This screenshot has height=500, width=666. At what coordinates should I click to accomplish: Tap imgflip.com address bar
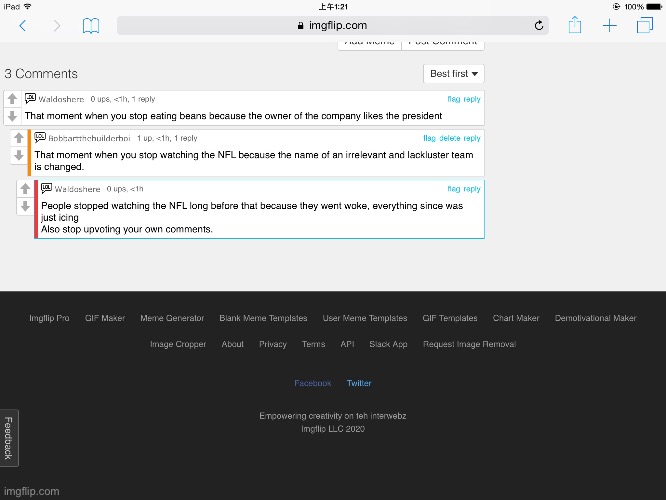(332, 26)
